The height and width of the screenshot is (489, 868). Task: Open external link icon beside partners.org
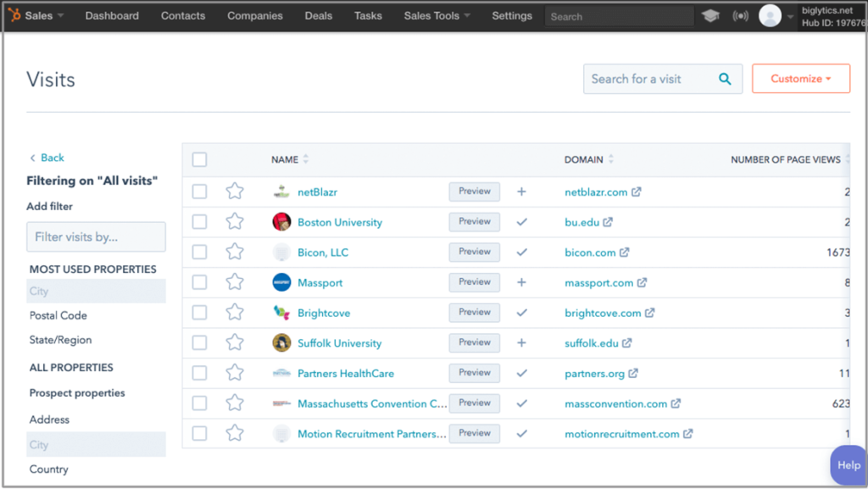pos(633,374)
